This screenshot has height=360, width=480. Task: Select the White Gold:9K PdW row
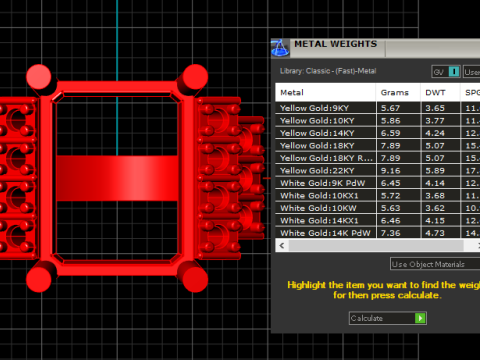coord(378,183)
